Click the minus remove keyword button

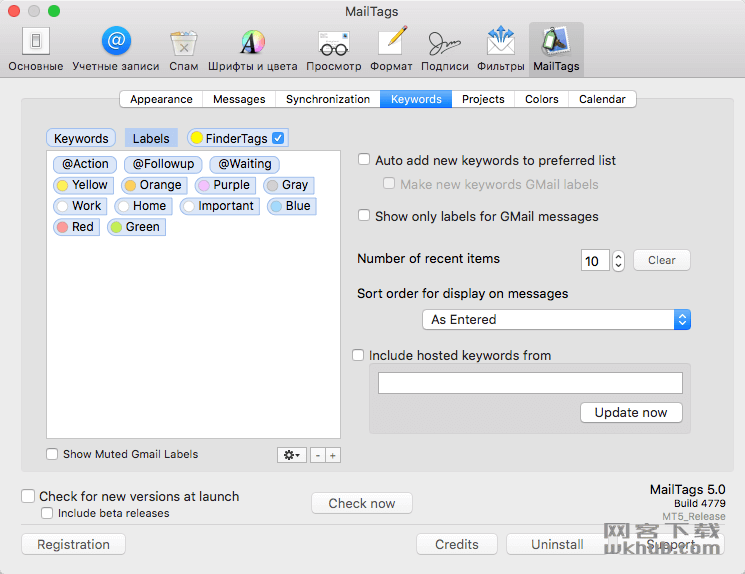[x=317, y=455]
